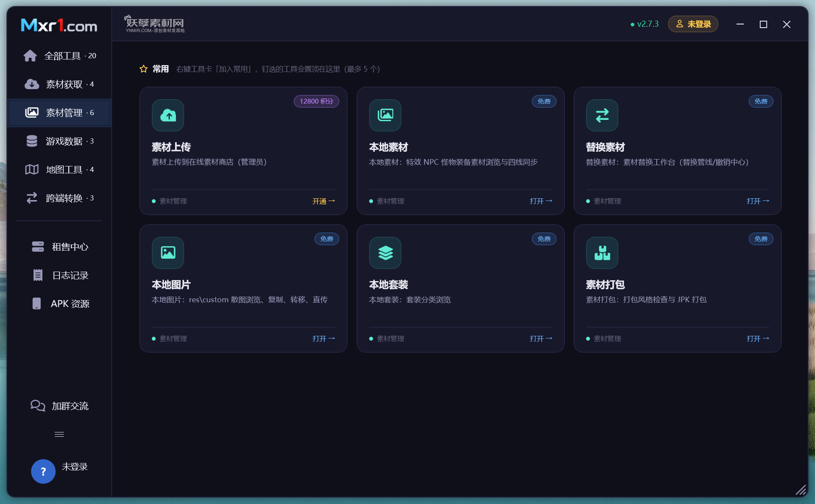Maximize the window with the square button

coord(763,25)
